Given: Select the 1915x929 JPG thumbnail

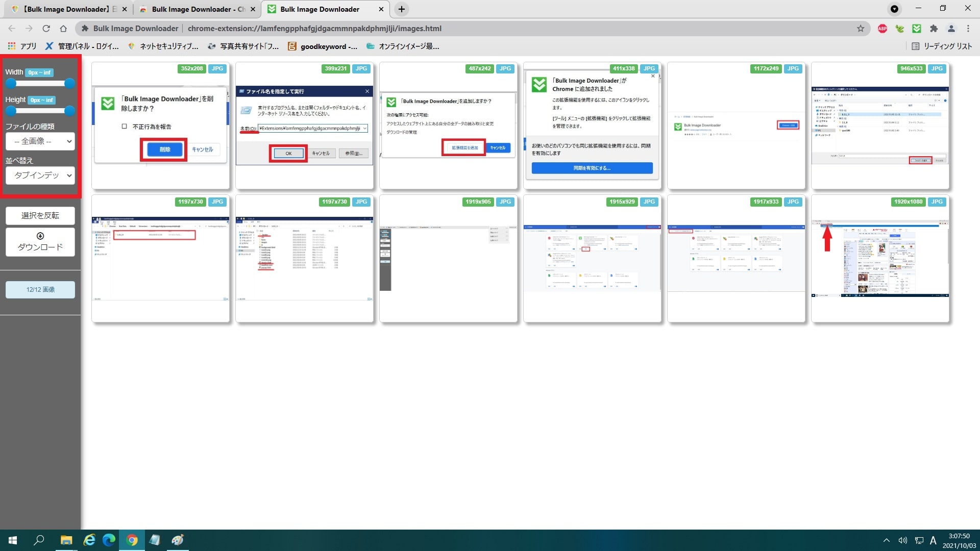Looking at the screenshot, I should pos(592,259).
